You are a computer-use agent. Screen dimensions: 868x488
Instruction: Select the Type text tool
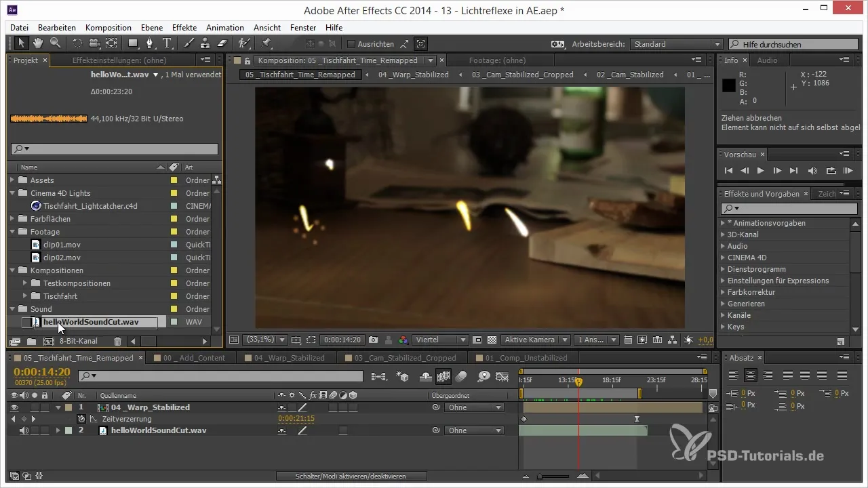click(x=167, y=43)
